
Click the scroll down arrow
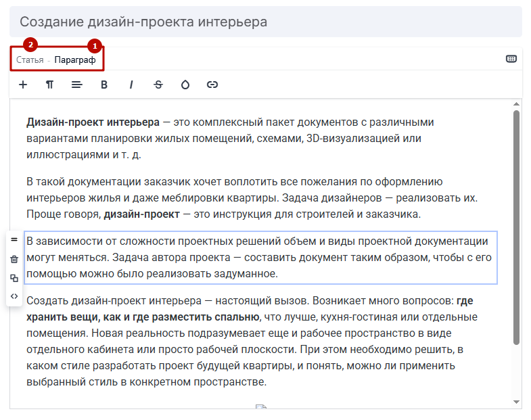tap(516, 402)
